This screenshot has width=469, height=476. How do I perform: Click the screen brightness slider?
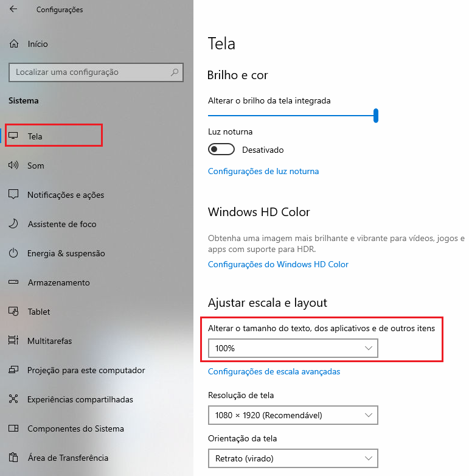[292, 115]
